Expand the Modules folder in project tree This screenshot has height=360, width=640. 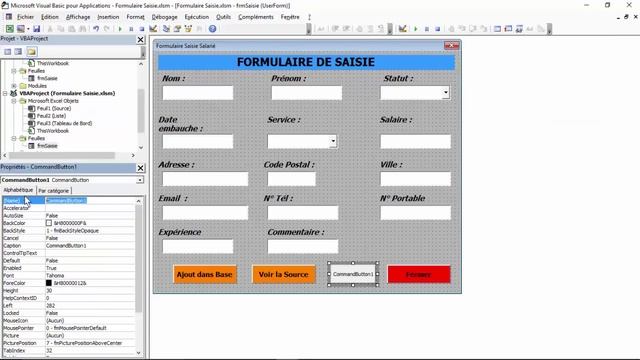click(x=14, y=86)
